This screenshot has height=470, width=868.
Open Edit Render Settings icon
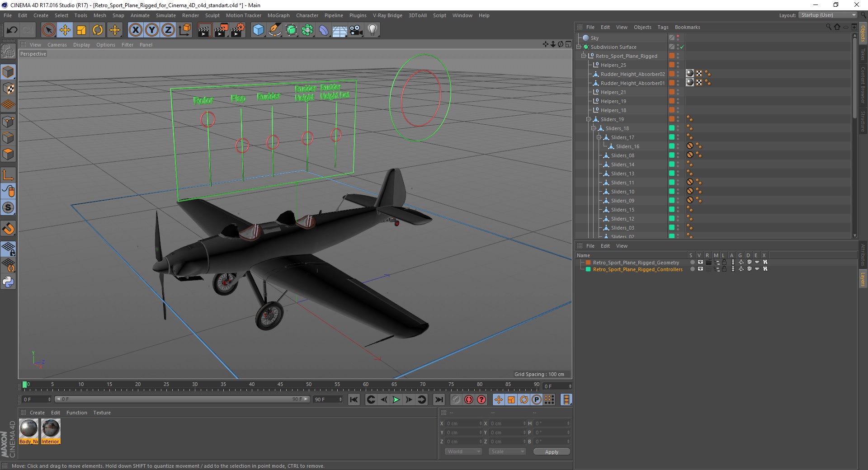click(x=238, y=30)
